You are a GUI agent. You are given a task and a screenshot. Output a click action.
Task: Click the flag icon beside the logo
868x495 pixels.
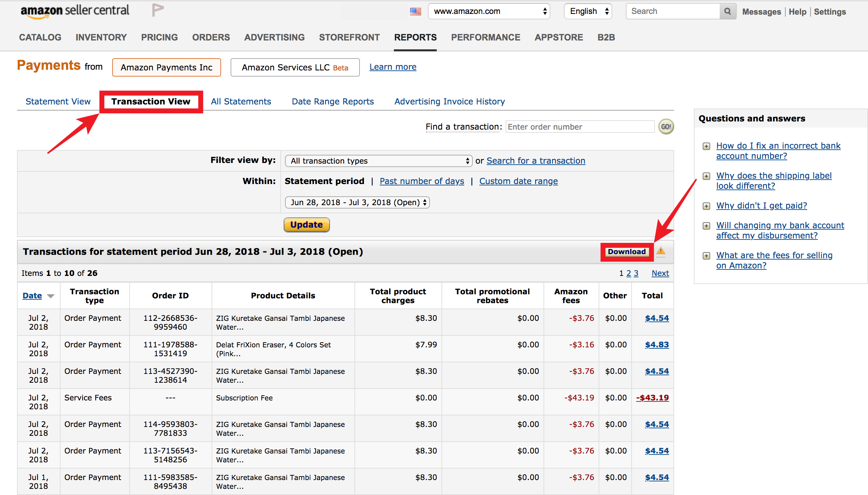pos(158,10)
